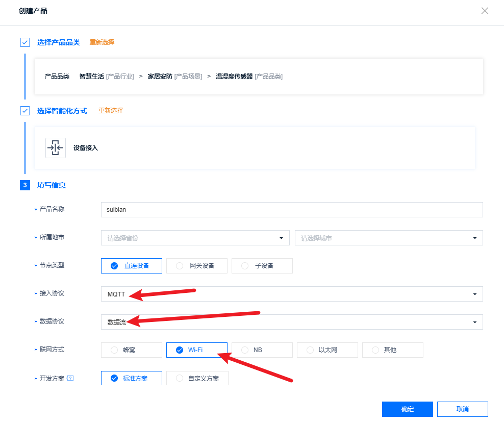Click the 节点类型 field label
Screen dimensions: 504x423
tap(52, 265)
